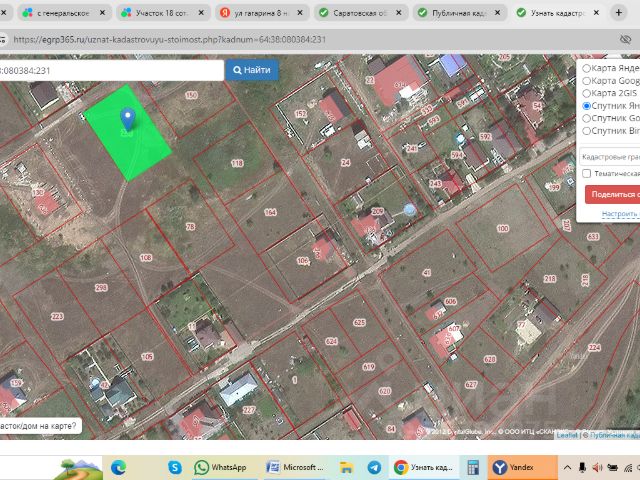Click parcel number 628 on the map
Viewport: 640px width, 480px height.
(490, 359)
